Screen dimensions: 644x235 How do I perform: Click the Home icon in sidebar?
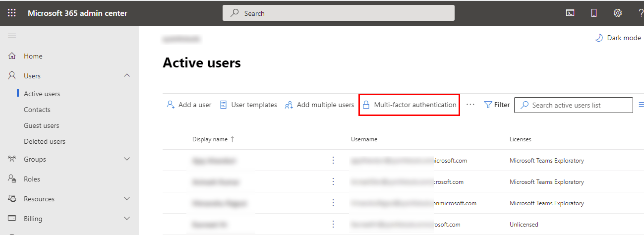point(12,56)
